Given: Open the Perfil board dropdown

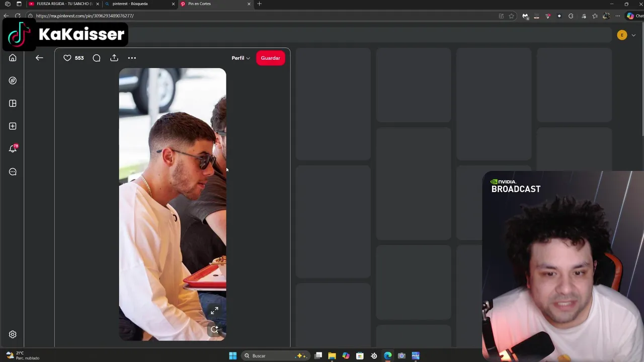Looking at the screenshot, I should (240, 58).
